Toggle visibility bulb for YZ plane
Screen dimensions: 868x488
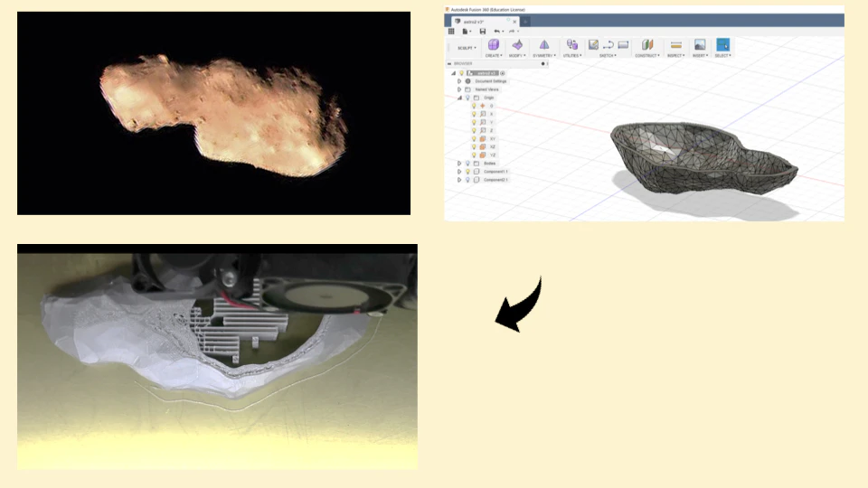pyautogui.click(x=474, y=155)
